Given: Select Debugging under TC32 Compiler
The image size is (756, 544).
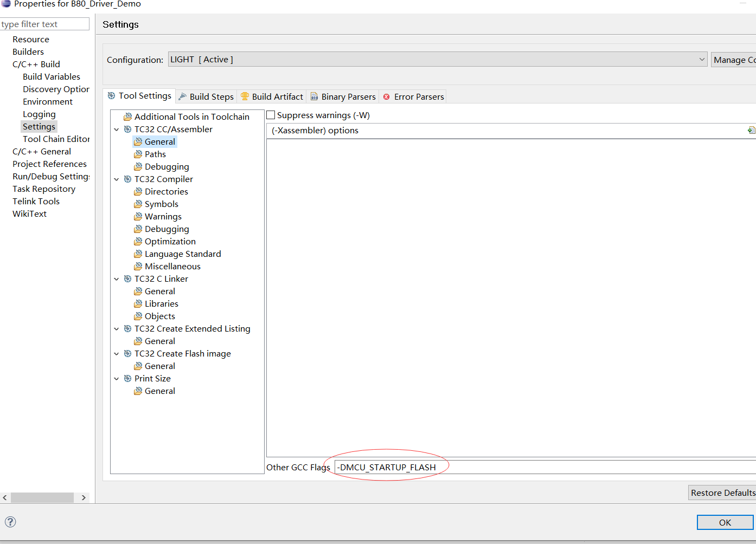Looking at the screenshot, I should tap(167, 229).
